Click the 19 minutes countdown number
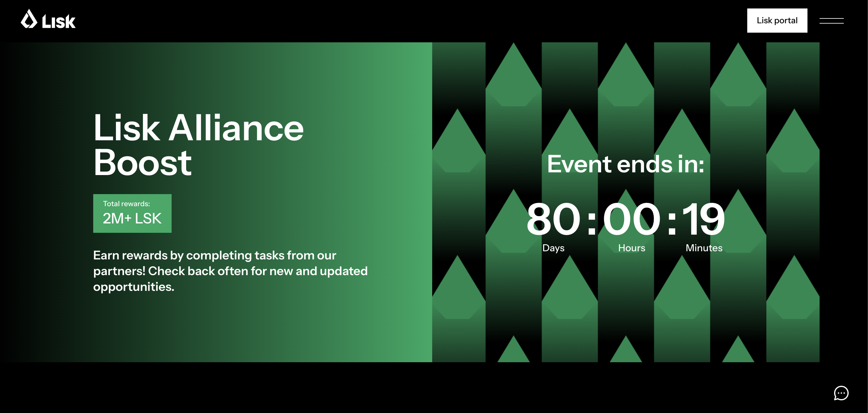Image resolution: width=868 pixels, height=413 pixels. coord(704,219)
